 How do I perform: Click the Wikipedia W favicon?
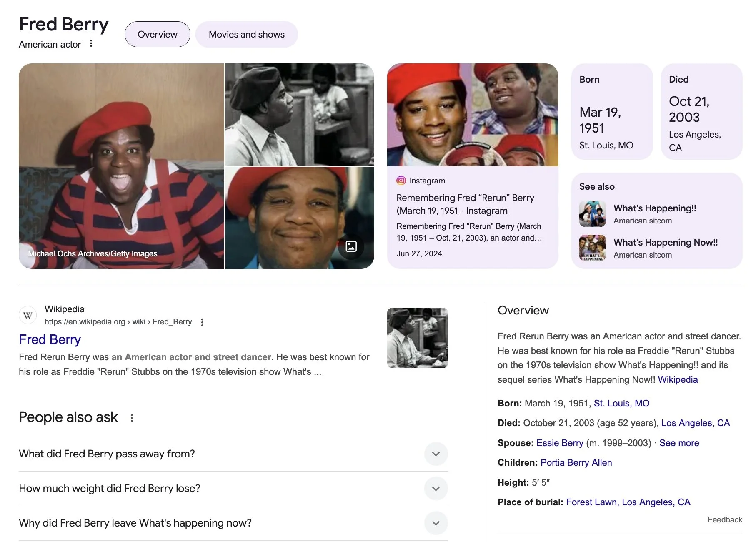(28, 315)
